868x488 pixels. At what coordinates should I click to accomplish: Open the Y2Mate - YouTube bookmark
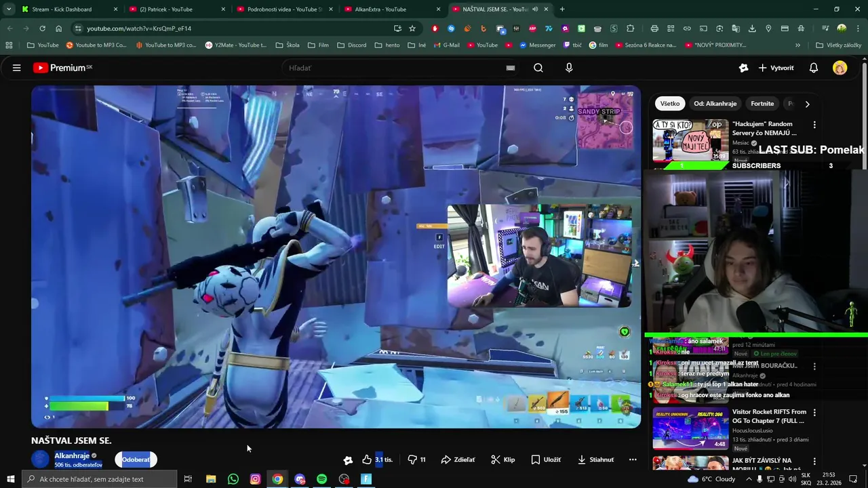point(236,45)
